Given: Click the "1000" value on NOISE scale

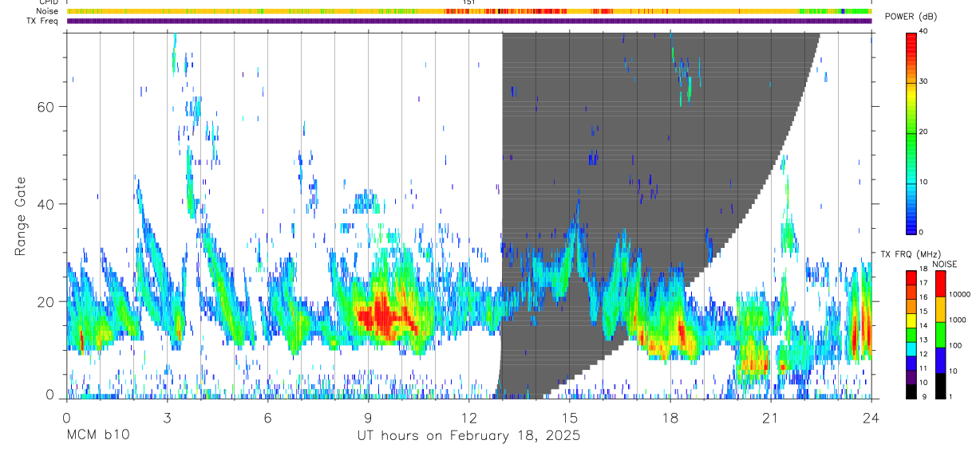Looking at the screenshot, I should tap(956, 320).
